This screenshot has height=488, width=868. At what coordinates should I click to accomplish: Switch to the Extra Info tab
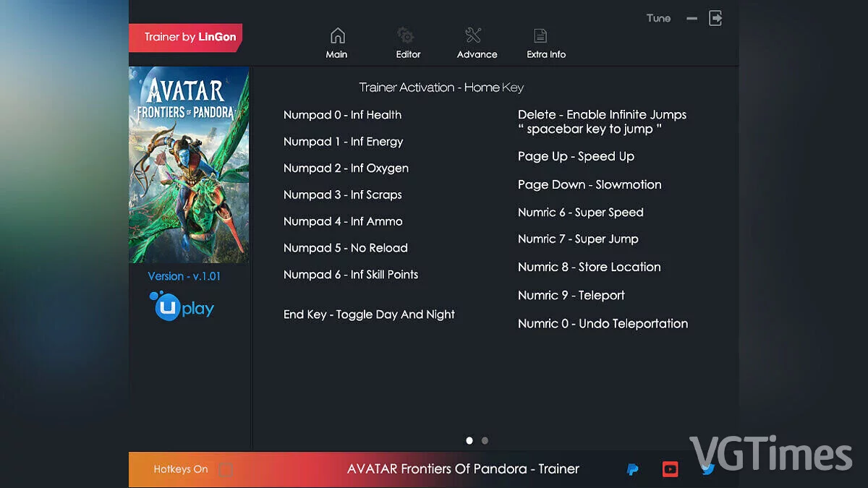tap(545, 41)
